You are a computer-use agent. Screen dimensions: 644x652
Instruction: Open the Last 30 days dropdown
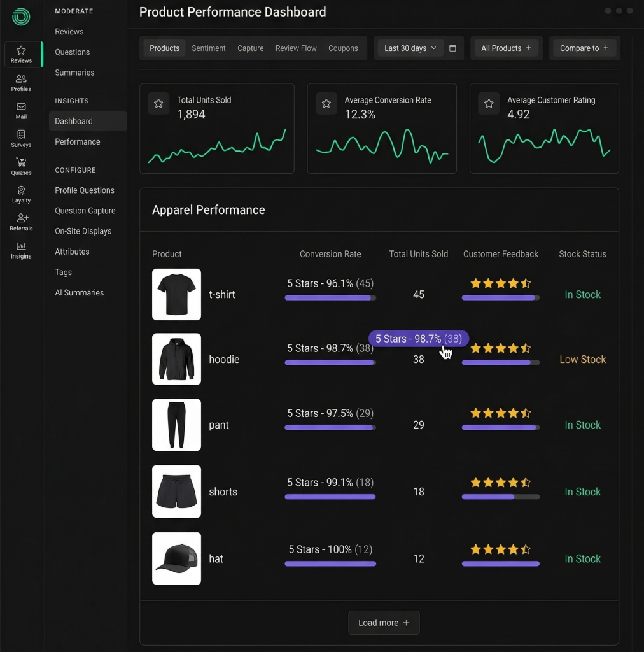coord(409,48)
